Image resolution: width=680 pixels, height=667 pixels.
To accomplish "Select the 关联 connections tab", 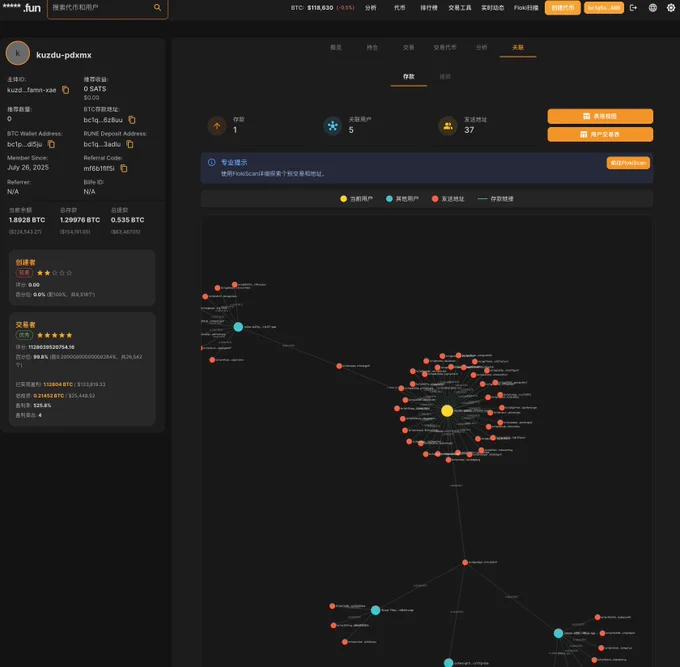I will click(x=518, y=47).
